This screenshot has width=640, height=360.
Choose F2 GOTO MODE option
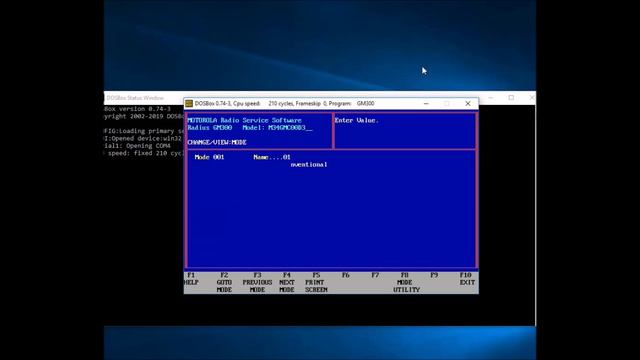pos(224,282)
